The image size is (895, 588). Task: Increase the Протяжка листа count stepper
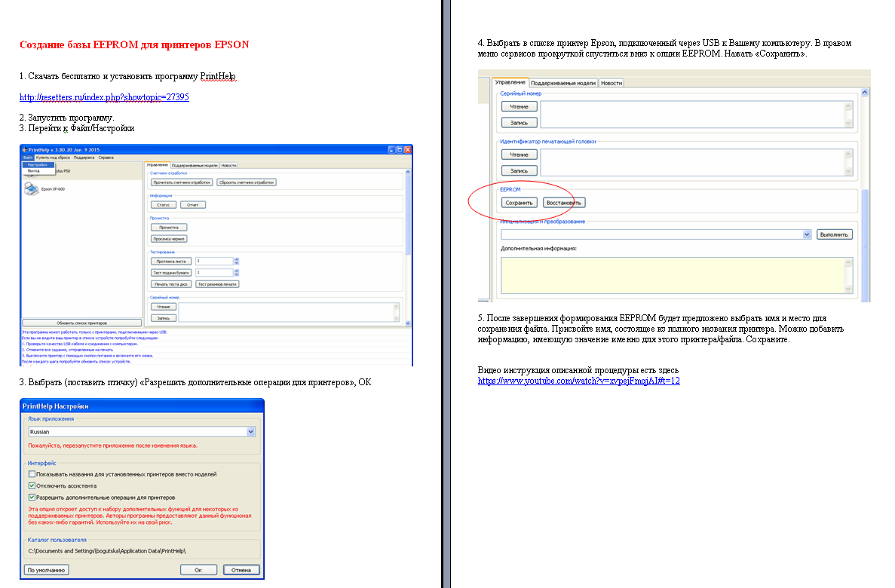pos(236,259)
